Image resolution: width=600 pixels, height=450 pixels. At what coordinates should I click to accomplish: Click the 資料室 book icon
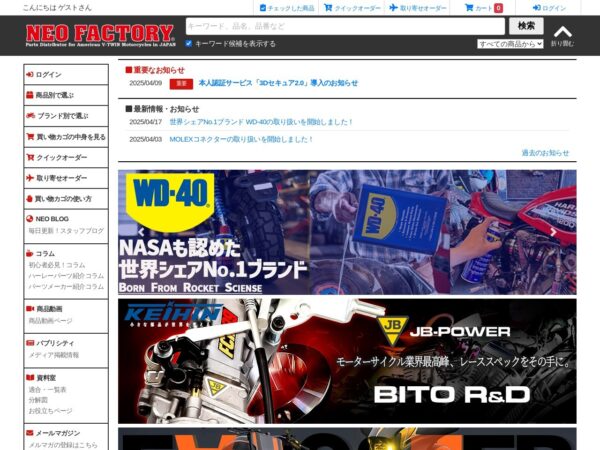tap(30, 377)
